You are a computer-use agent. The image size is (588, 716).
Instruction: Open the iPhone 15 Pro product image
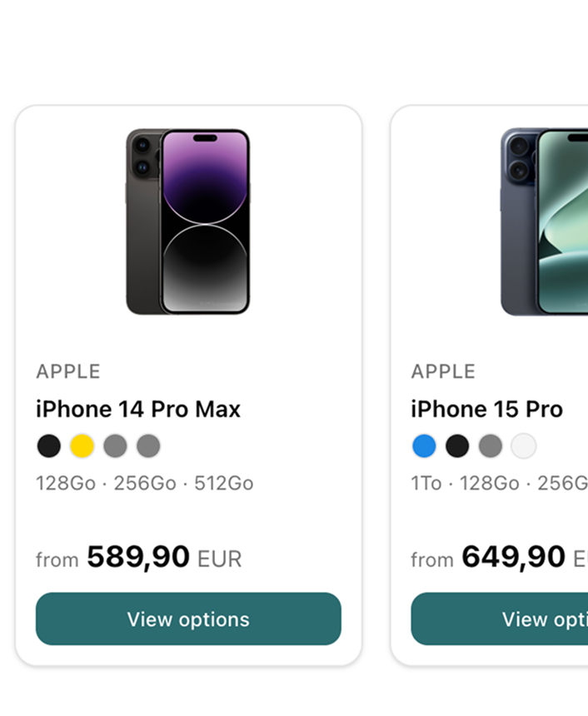(545, 221)
